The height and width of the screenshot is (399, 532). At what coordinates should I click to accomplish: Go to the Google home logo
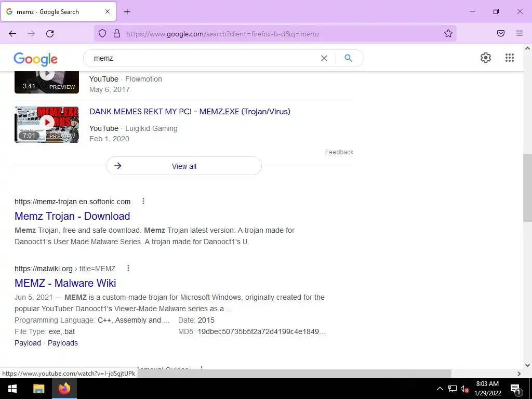pos(36,59)
